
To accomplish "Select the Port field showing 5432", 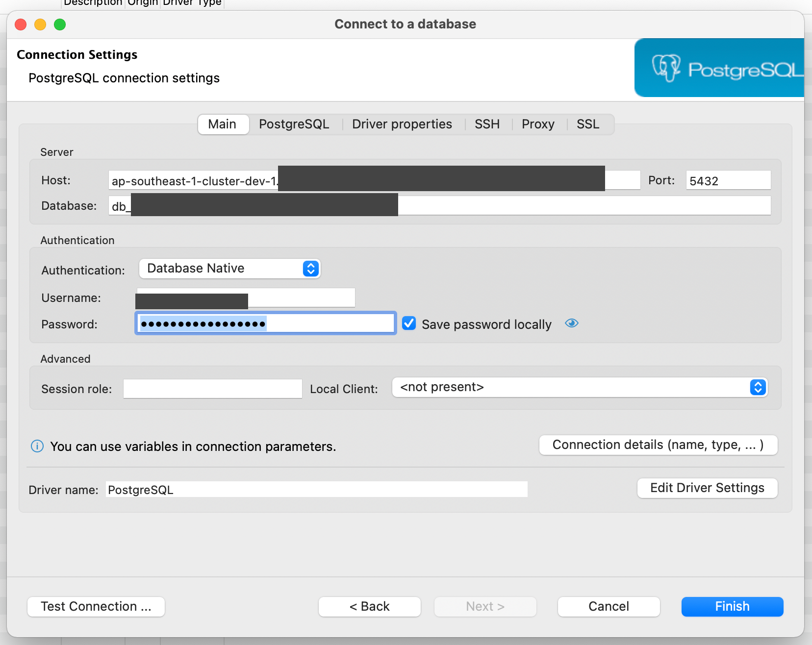I will (728, 180).
